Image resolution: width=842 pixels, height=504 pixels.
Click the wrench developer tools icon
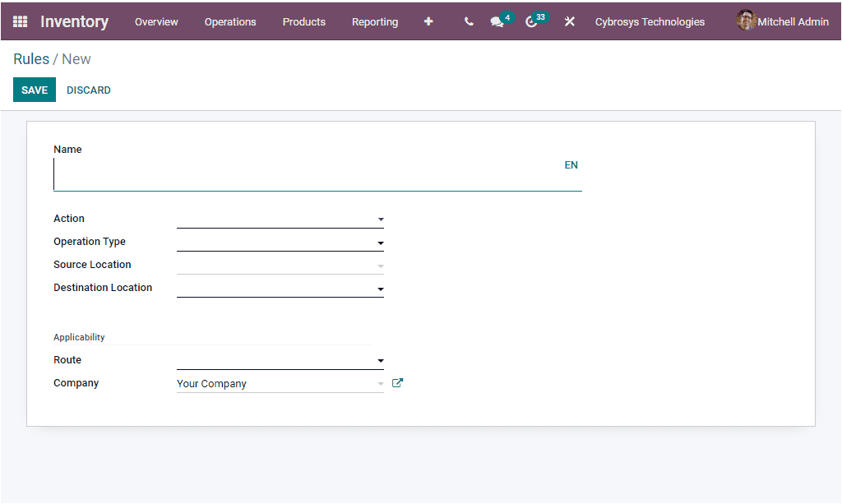[x=569, y=21]
